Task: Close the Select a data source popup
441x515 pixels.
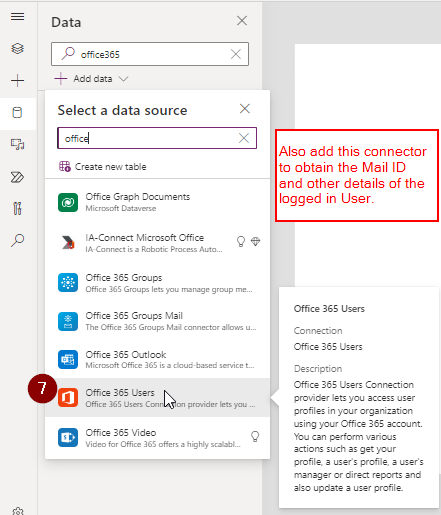Action: click(x=245, y=109)
